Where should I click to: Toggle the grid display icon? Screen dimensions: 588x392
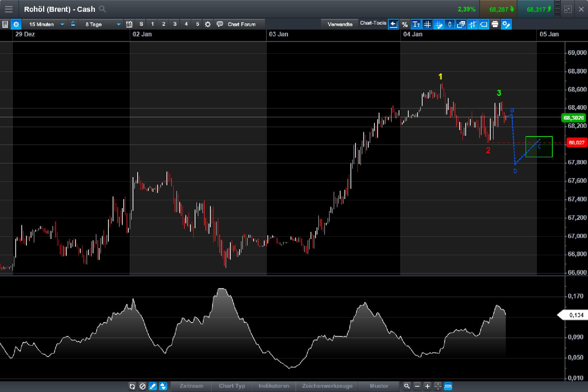point(427,24)
